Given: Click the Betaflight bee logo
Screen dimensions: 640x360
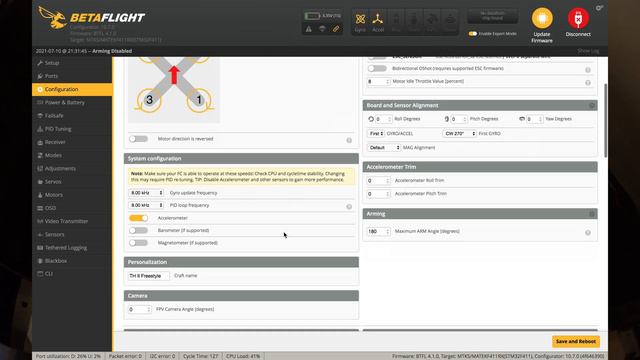Looking at the screenshot, I should pos(53,18).
